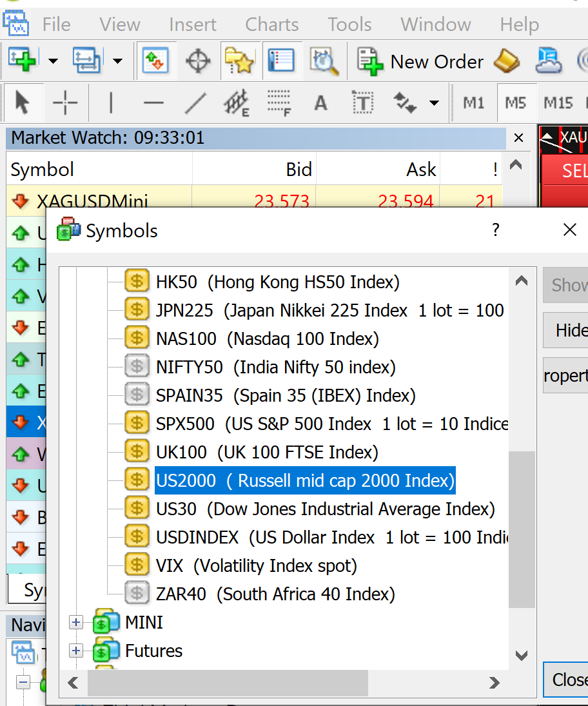This screenshot has width=588, height=706.
Task: Select the Fibonacci Retracement tool
Action: pos(279,103)
